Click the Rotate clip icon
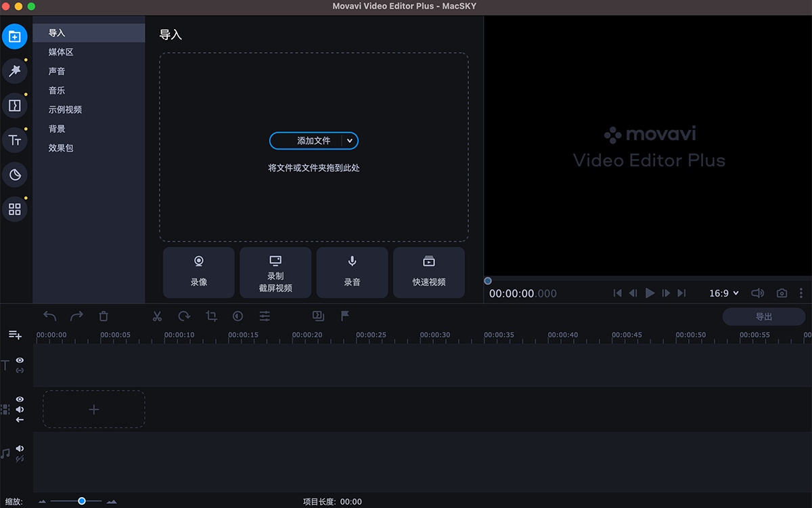 pos(184,316)
